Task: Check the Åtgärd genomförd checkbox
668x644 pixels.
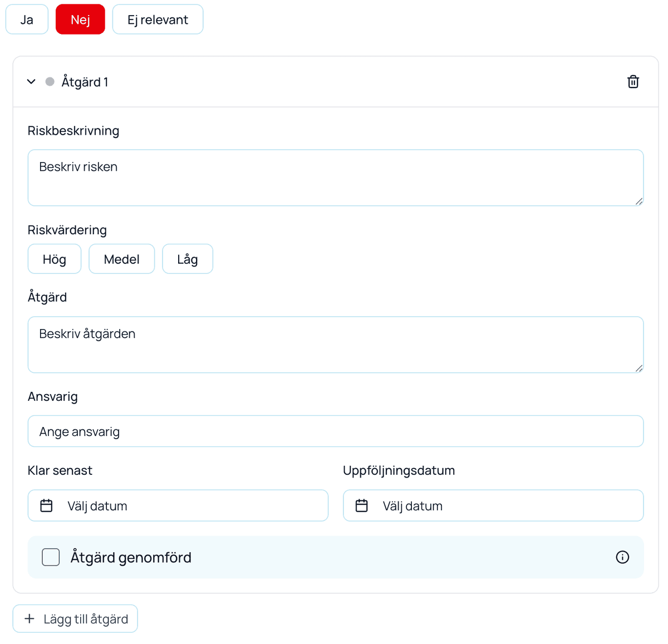Action: point(51,557)
